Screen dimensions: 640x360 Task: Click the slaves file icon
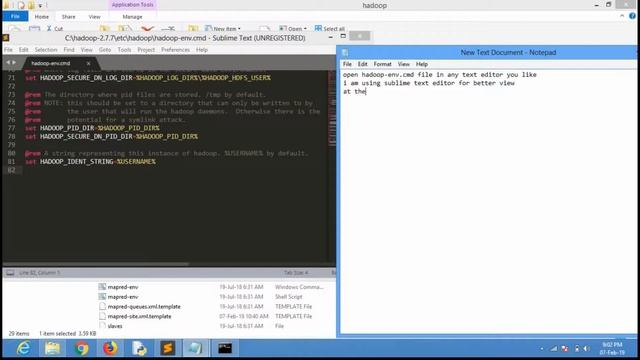point(102,326)
